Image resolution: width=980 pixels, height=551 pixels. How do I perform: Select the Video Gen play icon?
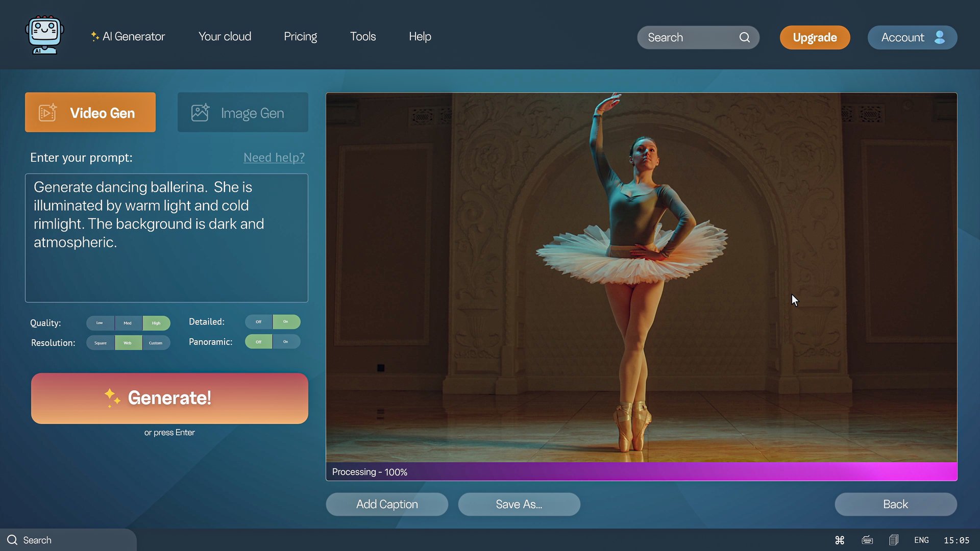47,112
